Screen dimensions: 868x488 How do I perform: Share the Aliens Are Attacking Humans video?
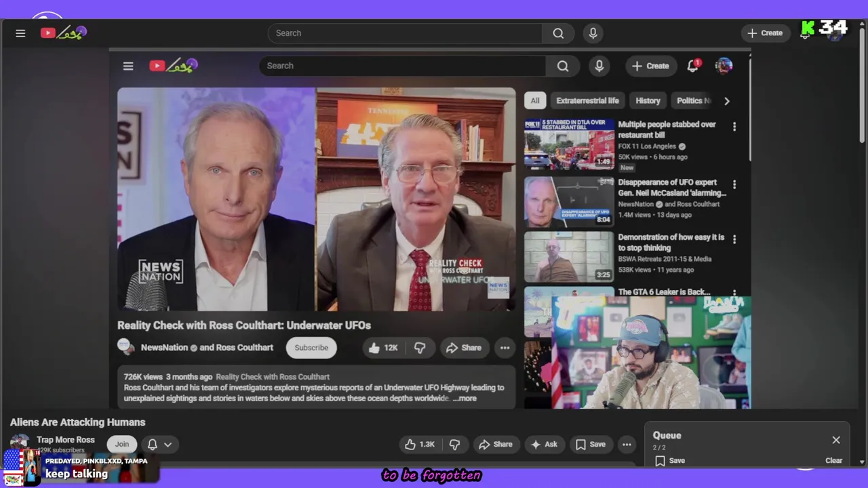496,445
